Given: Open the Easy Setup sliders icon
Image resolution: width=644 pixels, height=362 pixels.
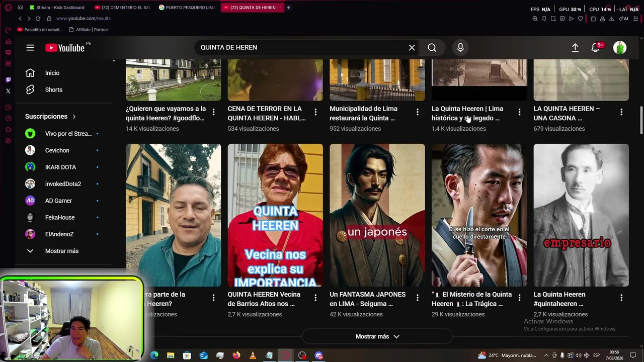Looking at the screenshot, I should pyautogui.click(x=635, y=19).
